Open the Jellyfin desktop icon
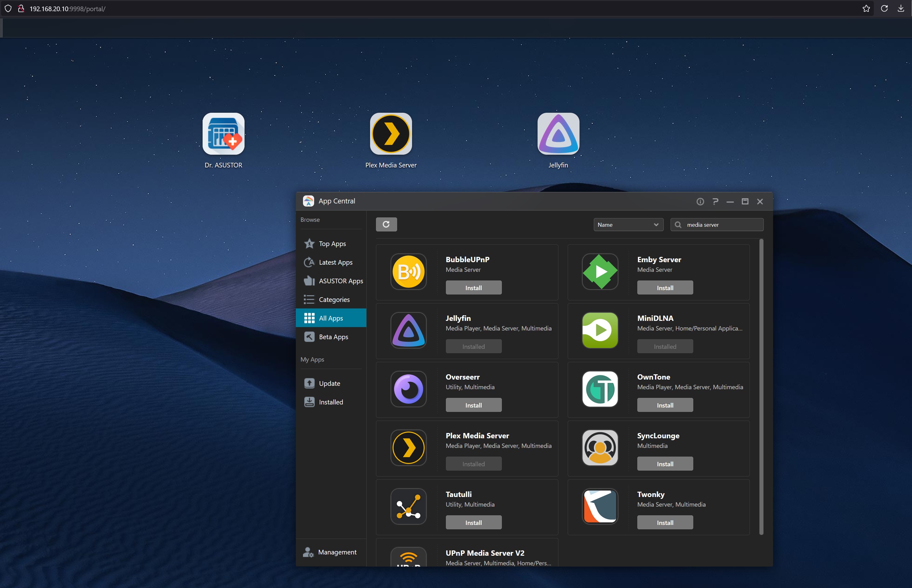Image resolution: width=912 pixels, height=588 pixels. click(x=558, y=134)
